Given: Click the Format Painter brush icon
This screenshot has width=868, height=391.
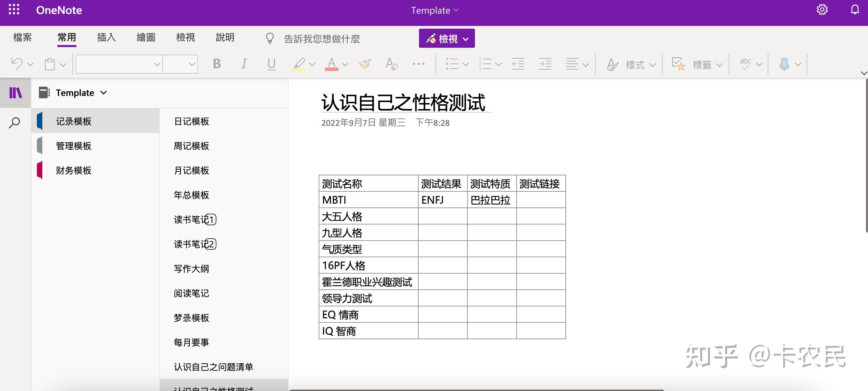Looking at the screenshot, I should [x=364, y=64].
